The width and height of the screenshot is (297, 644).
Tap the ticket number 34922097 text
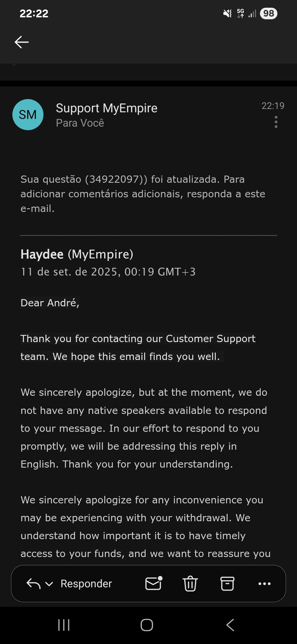pyautogui.click(x=114, y=179)
